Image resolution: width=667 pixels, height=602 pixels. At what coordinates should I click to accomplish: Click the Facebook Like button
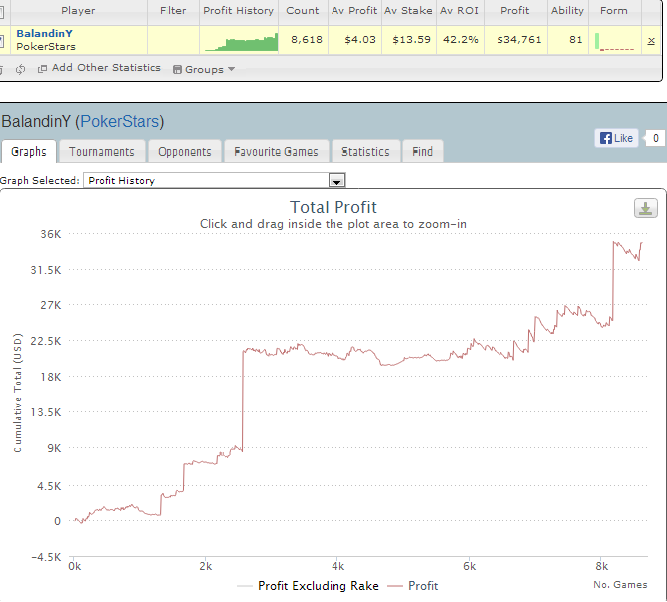(616, 138)
